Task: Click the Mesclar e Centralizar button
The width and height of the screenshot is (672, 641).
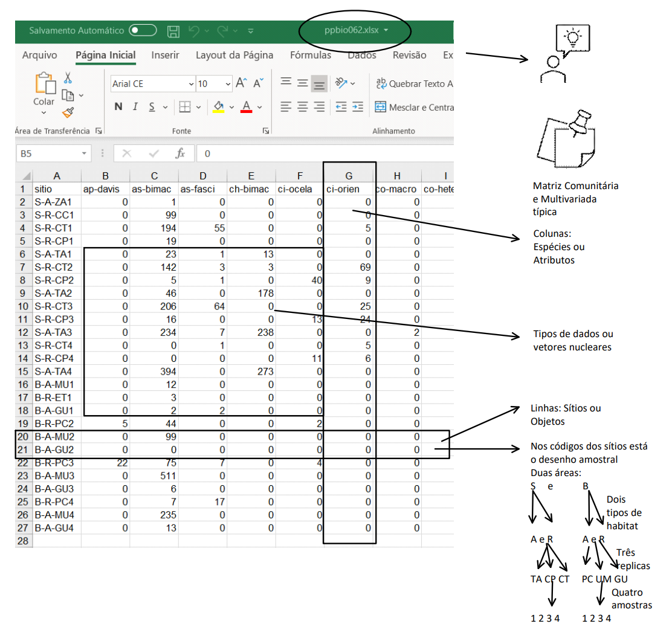Action: 415,107
